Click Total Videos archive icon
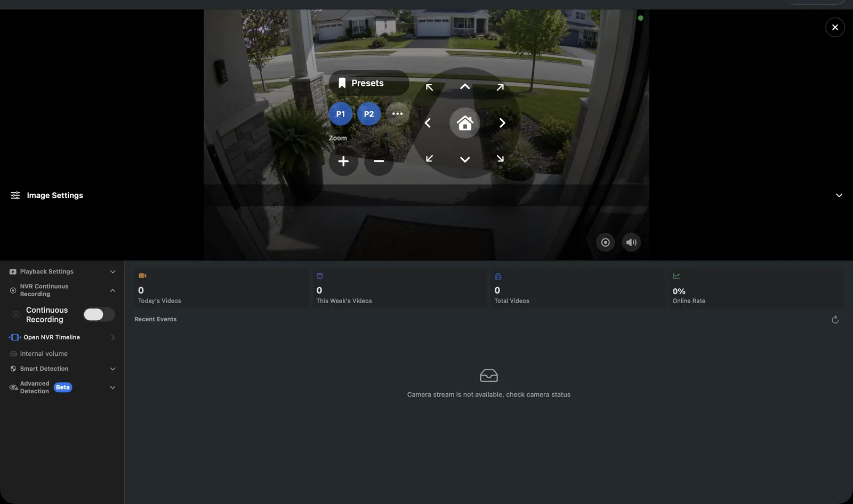Image resolution: width=853 pixels, height=504 pixels. tap(498, 277)
